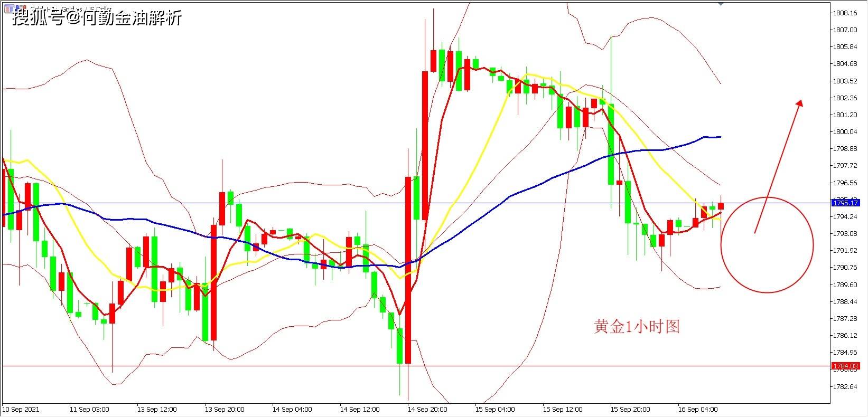The width and height of the screenshot is (868, 417).
Task: Click the 1793.08 price axis label
Action: pos(845,233)
